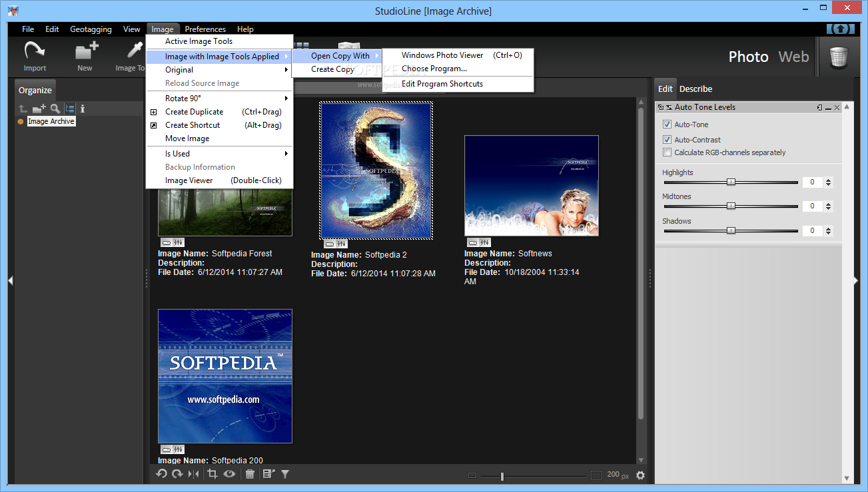The image size is (868, 492).
Task: Uncheck the Auto-Tone checkbox
Action: pos(667,124)
